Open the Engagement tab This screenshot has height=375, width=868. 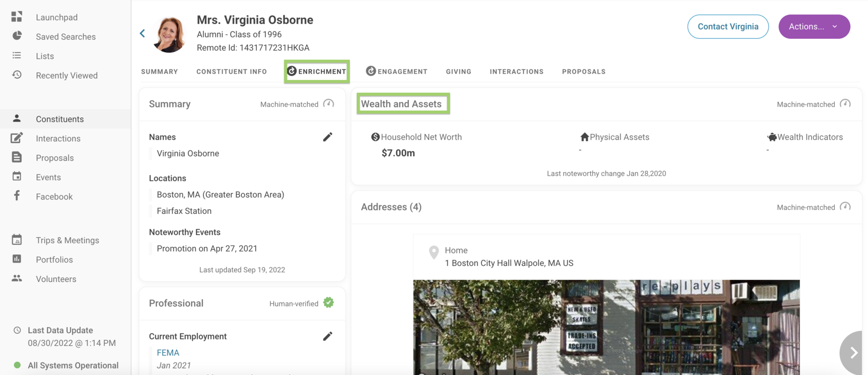(x=397, y=72)
